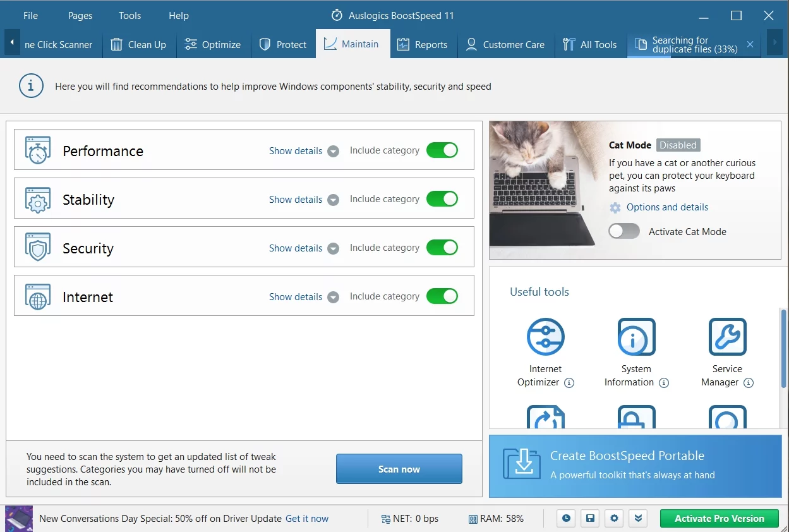The image size is (789, 532).
Task: Enable the Activate Cat Mode switch
Action: (x=624, y=231)
